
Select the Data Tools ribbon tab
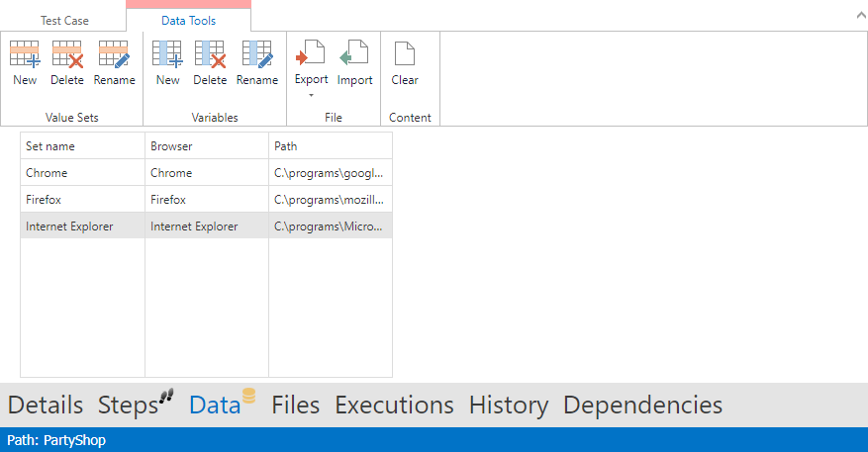coord(188,21)
